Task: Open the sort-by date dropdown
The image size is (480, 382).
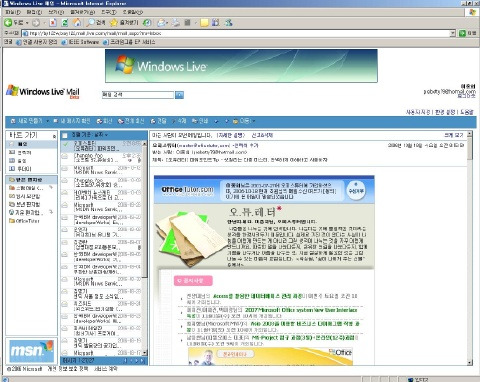Action: [x=90, y=135]
